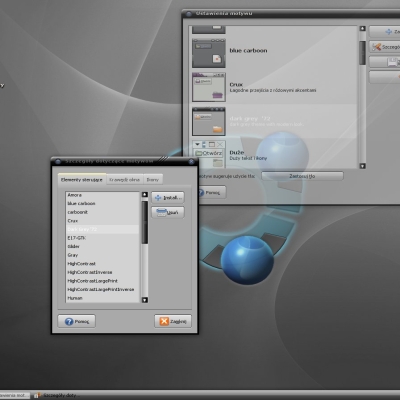This screenshot has height=400, width=400.
Task: Select HighContrastLargePrint list entry
Action: pos(102,281)
